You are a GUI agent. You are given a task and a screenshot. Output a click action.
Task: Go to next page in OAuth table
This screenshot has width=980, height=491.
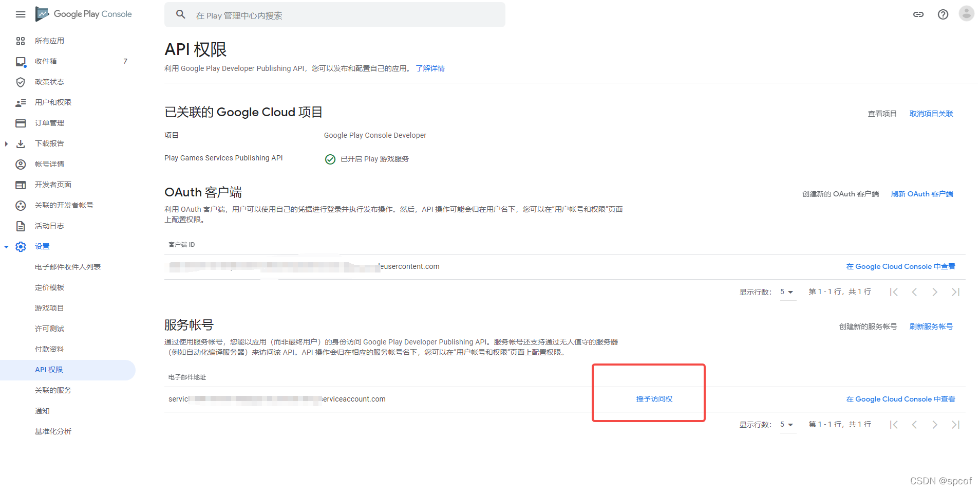click(935, 292)
